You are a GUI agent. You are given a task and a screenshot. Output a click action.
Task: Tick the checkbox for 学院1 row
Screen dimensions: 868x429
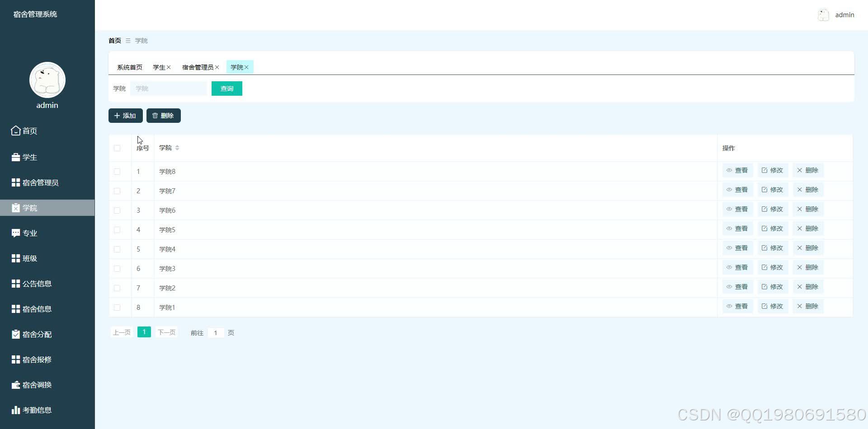(x=117, y=308)
